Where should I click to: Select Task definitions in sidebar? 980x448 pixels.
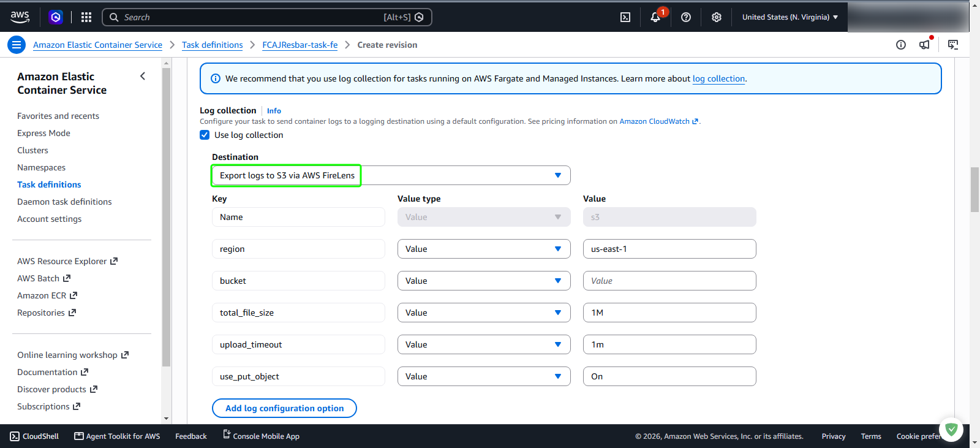pos(49,184)
